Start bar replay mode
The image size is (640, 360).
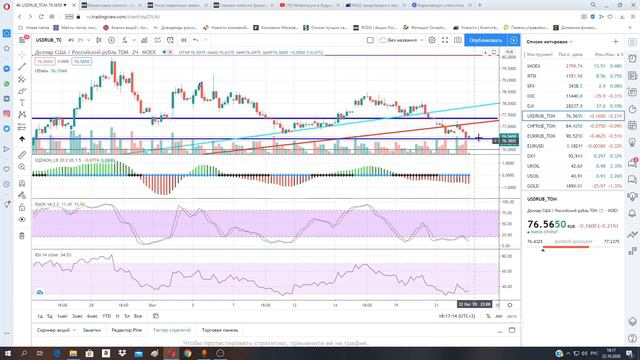(x=184, y=40)
